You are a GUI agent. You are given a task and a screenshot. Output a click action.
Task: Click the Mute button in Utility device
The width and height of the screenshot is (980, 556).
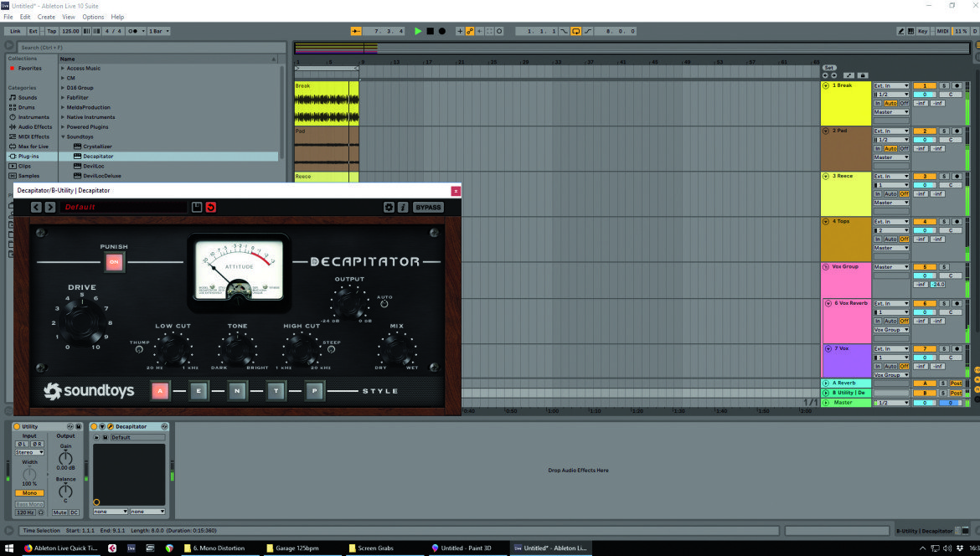(59, 512)
